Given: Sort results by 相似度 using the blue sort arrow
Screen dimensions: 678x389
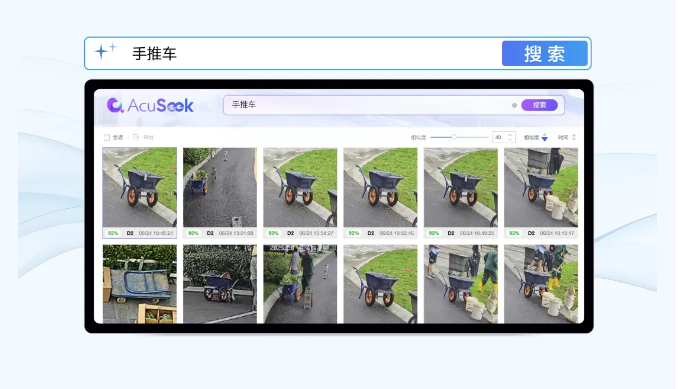Looking at the screenshot, I should coord(545,139).
